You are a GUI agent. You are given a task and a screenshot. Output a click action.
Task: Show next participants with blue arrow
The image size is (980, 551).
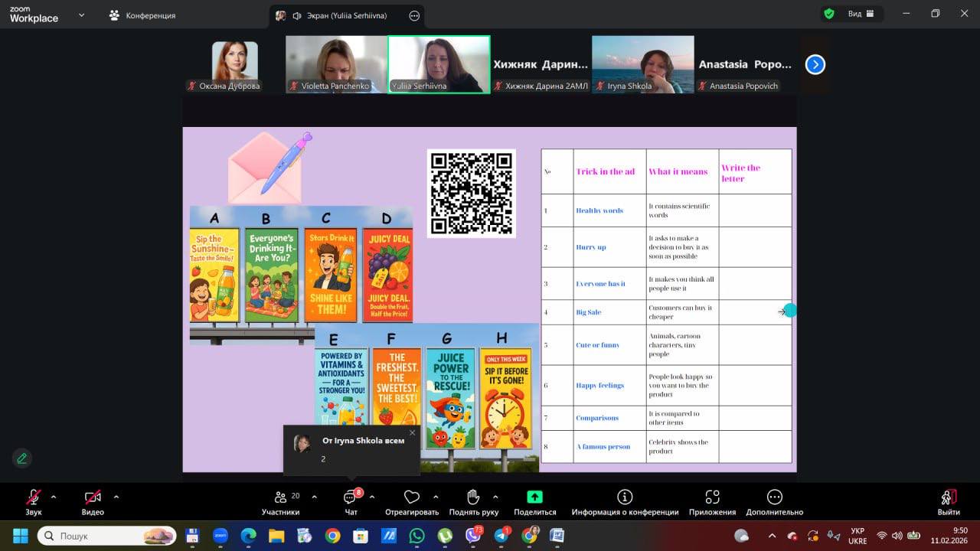click(x=815, y=65)
